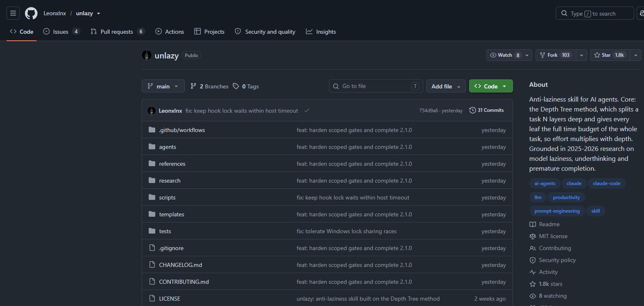Select the skill topic tag
The image size is (644, 306).
(596, 211)
